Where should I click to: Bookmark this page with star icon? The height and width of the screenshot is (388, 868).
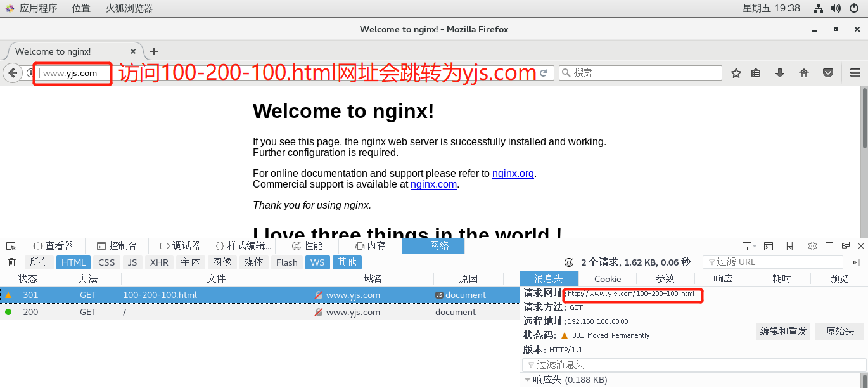(736, 73)
